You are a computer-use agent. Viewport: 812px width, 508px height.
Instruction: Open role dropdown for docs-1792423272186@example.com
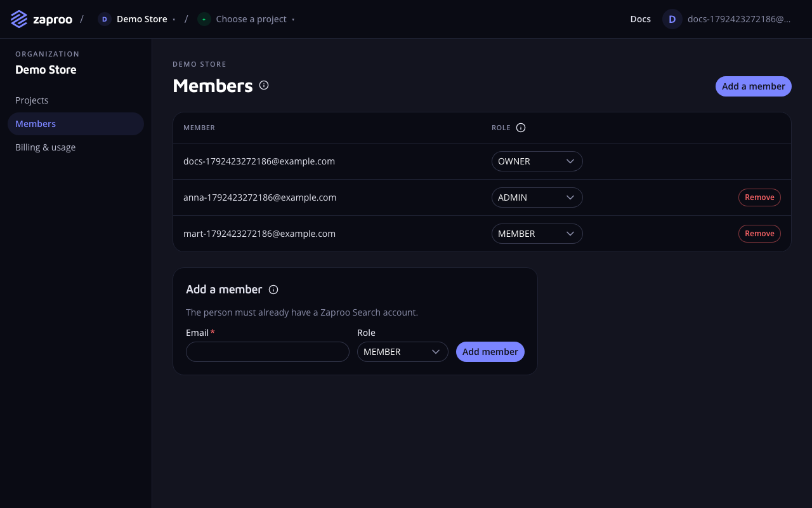tap(537, 161)
